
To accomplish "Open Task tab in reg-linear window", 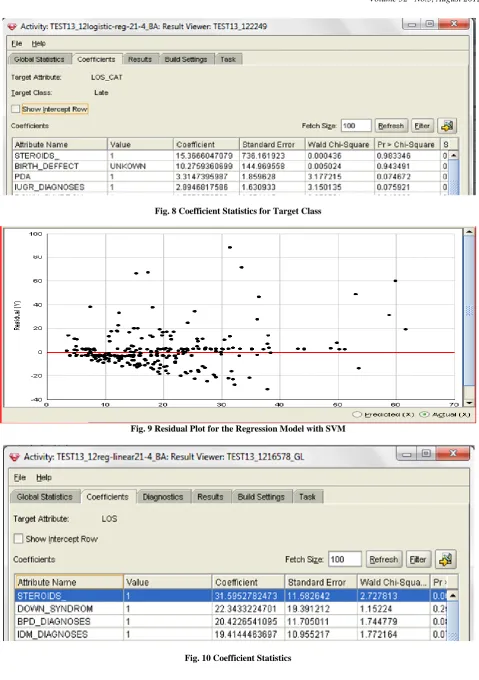I will (x=307, y=497).
